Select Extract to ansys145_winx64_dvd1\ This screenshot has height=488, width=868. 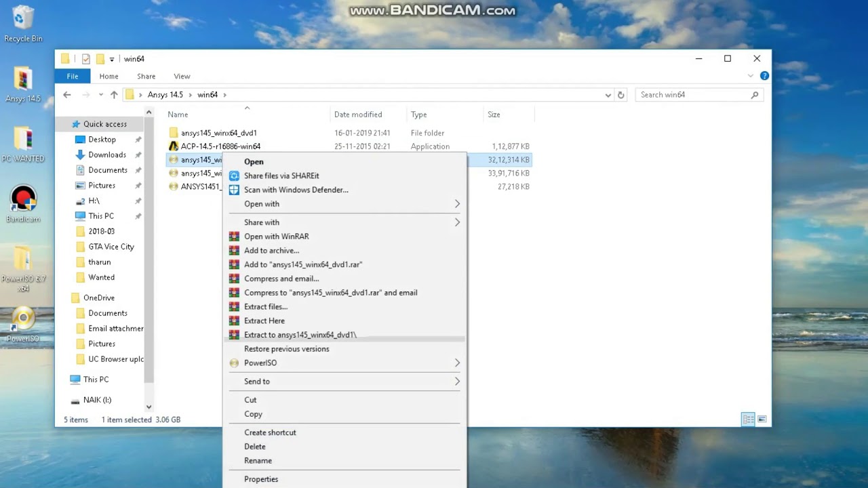[300, 335]
